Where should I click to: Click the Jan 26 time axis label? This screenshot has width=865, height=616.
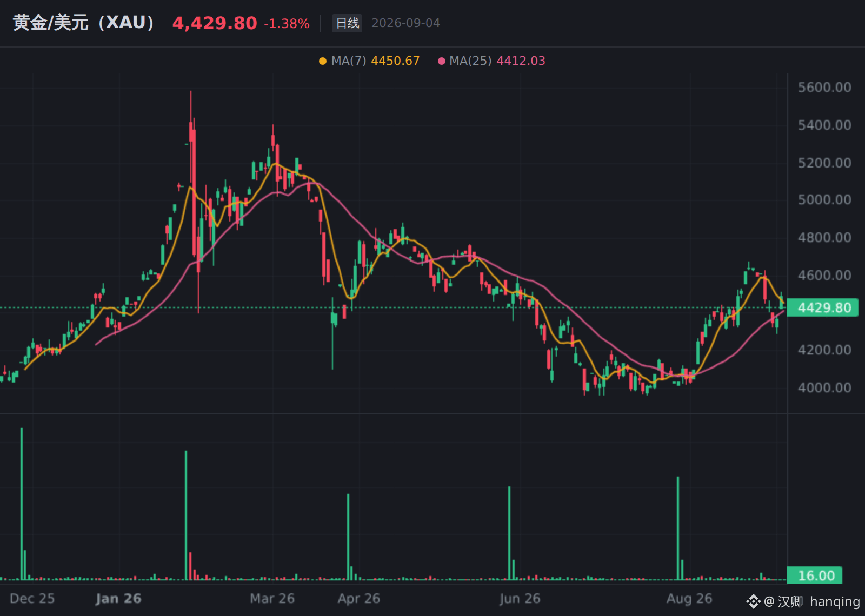pyautogui.click(x=118, y=599)
